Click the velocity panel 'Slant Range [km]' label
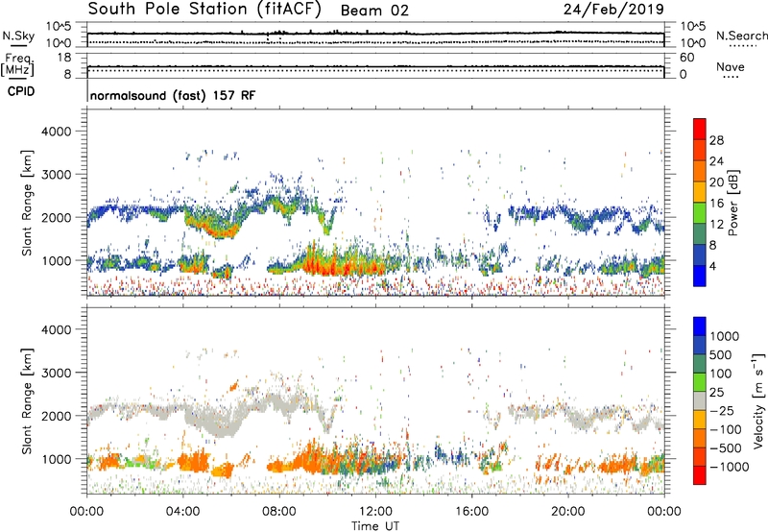 coord(27,401)
